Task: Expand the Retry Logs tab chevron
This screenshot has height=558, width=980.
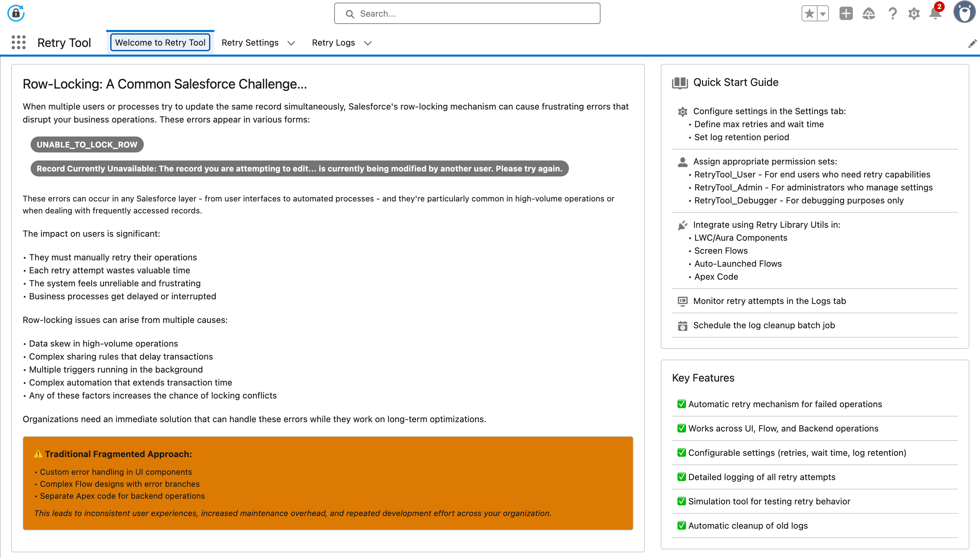Action: (x=368, y=43)
